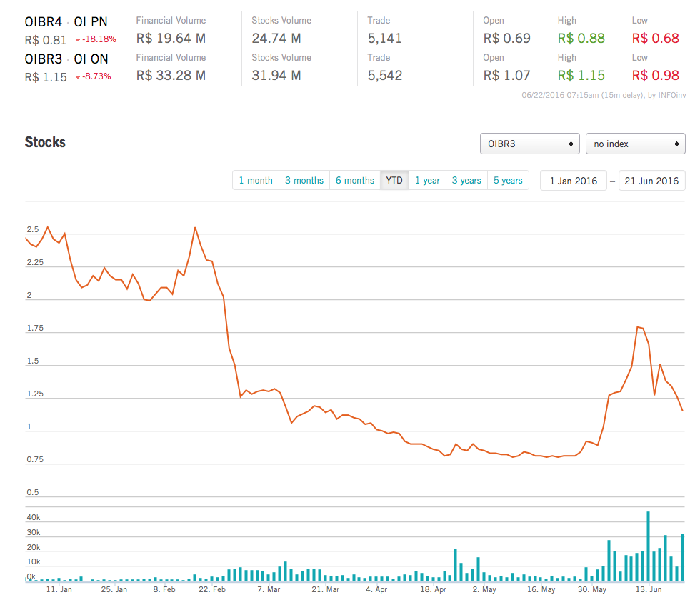
Task: Click the end date field 21 Jun 2016
Action: pos(652,181)
